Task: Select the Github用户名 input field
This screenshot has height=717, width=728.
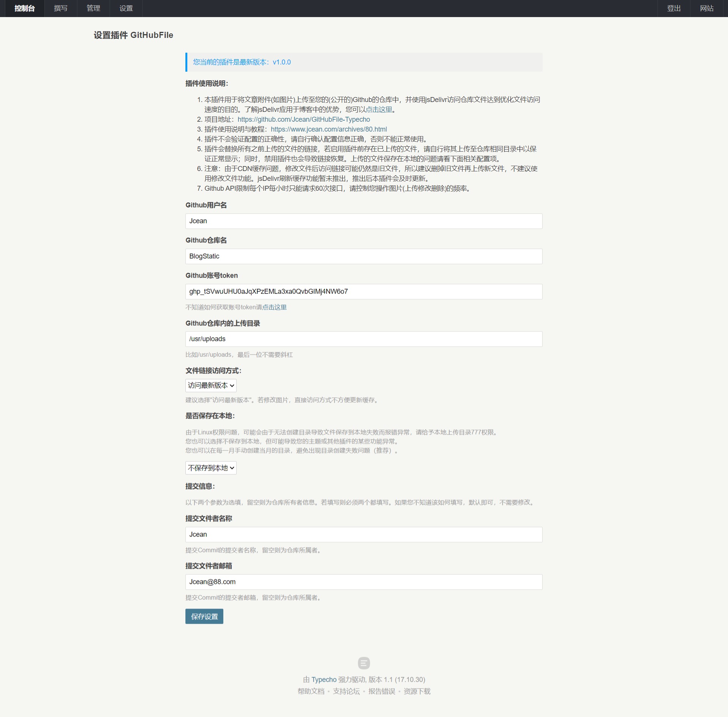Action: tap(363, 221)
